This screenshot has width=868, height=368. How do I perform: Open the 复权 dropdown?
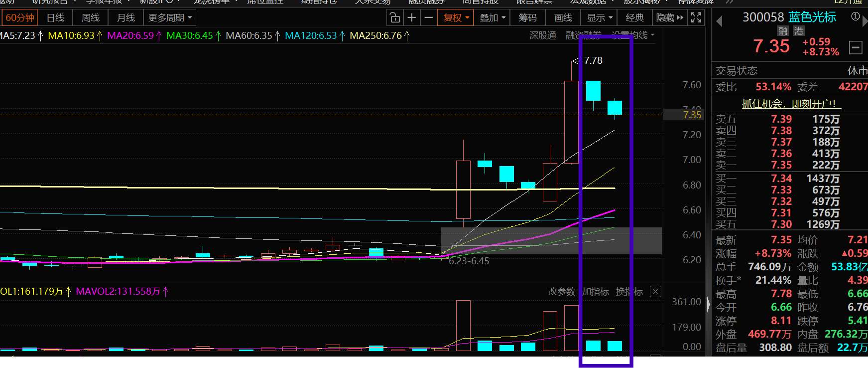(456, 18)
